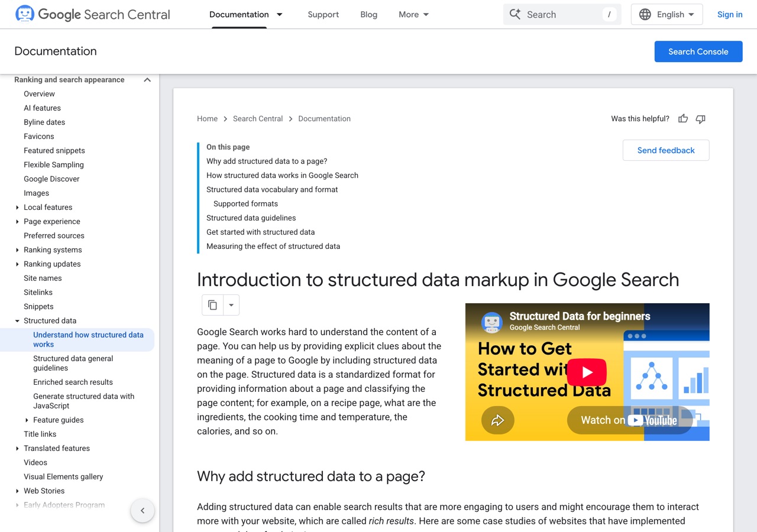Open Site names in the sidebar
This screenshot has width=757, height=532.
43,278
